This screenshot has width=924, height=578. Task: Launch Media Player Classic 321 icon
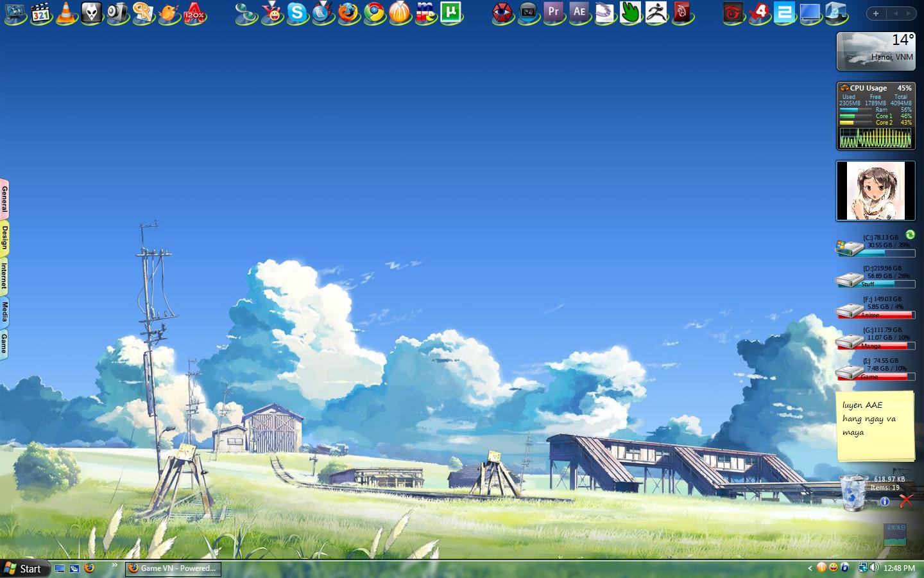click(x=41, y=13)
